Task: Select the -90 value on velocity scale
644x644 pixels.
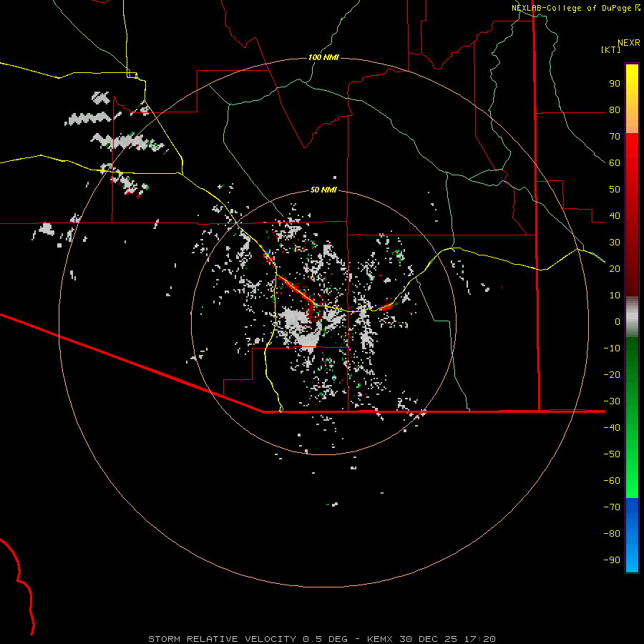Action: click(x=612, y=560)
